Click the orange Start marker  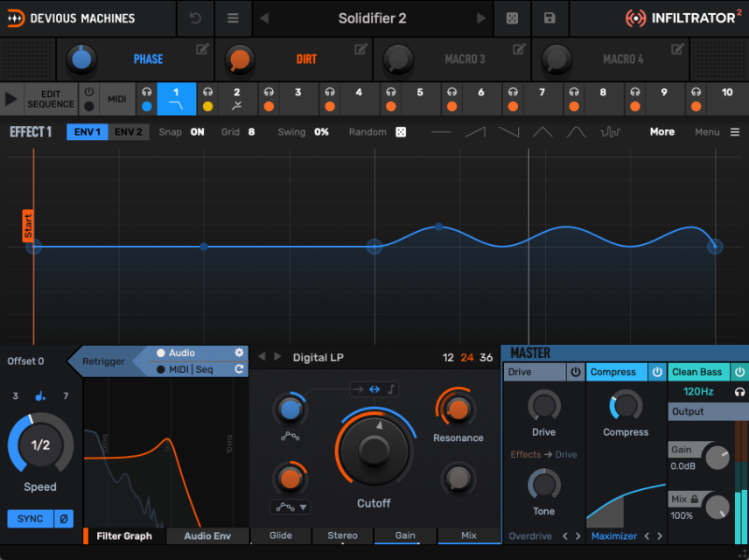click(x=28, y=226)
